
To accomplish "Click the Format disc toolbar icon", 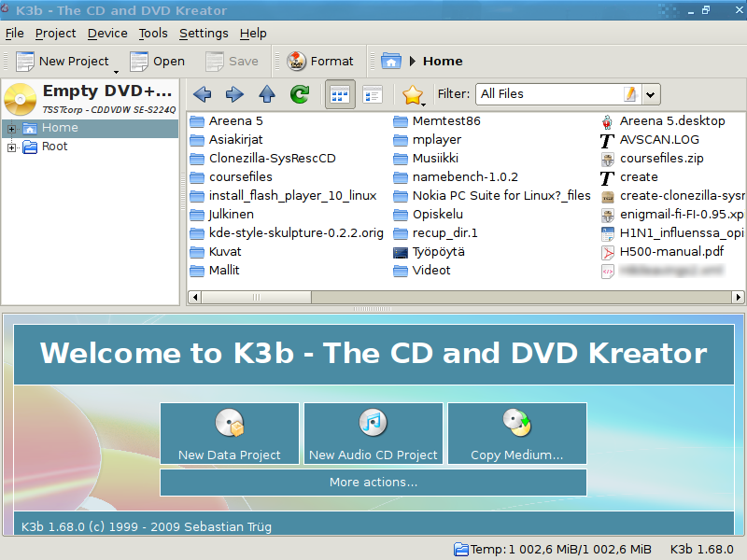I will tap(296, 62).
